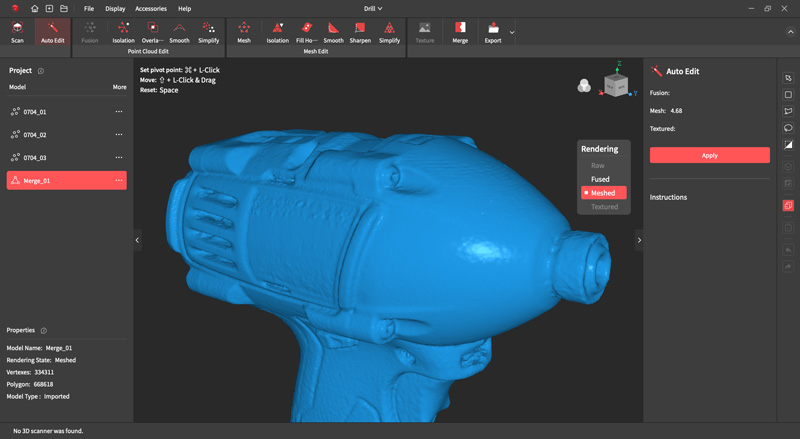Click the Instructions heading
Image resolution: width=800 pixels, height=439 pixels.
[x=668, y=197]
